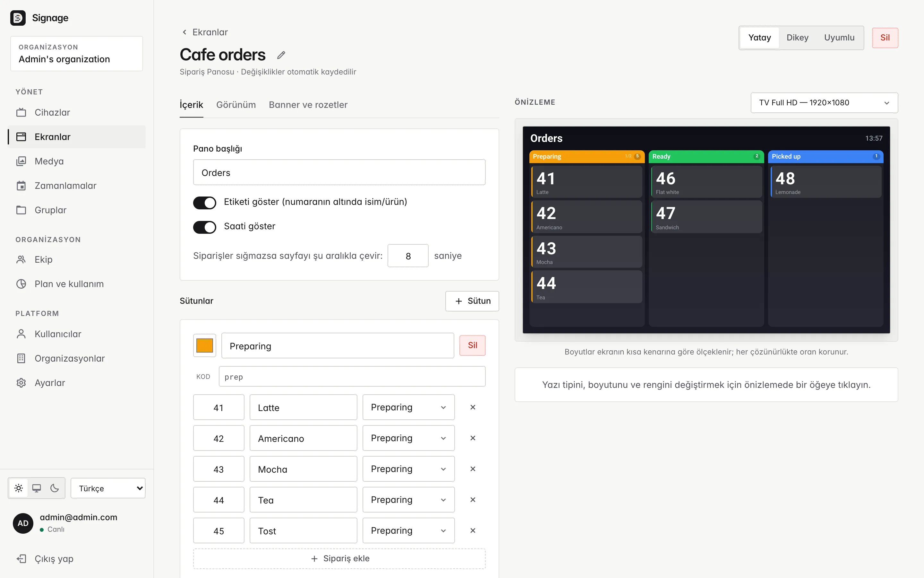924x578 pixels.
Task: Click the Çıkış yap logout icon
Action: tap(21, 559)
